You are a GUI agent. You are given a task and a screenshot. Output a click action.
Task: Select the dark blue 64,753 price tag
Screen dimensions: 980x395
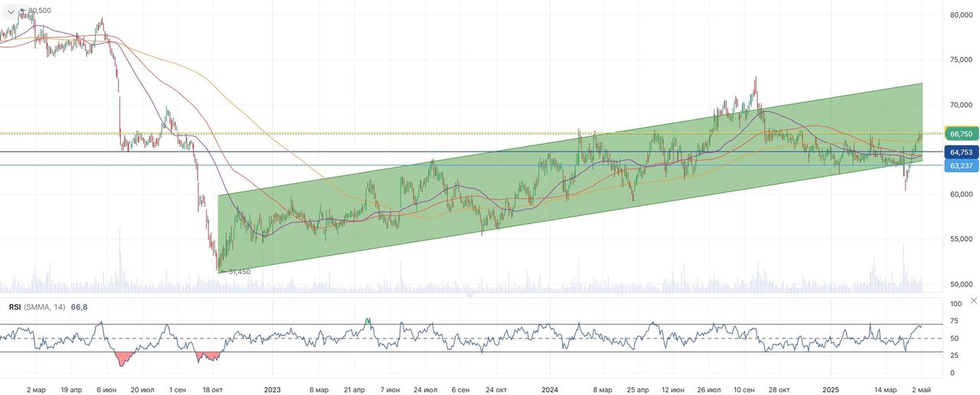961,152
